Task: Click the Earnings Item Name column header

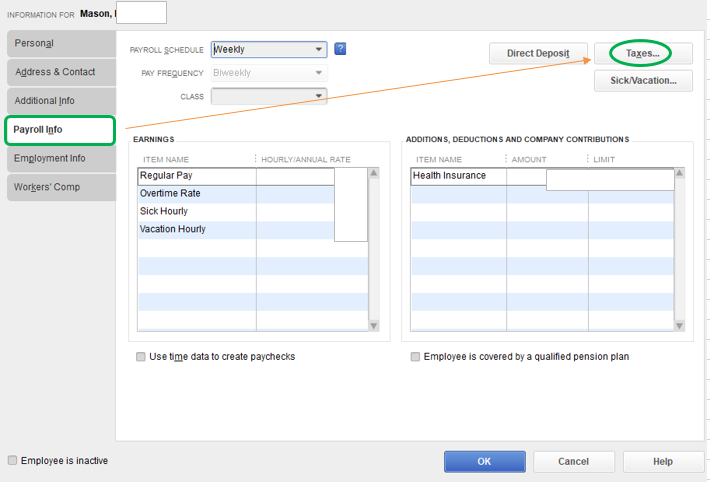Action: click(x=166, y=160)
